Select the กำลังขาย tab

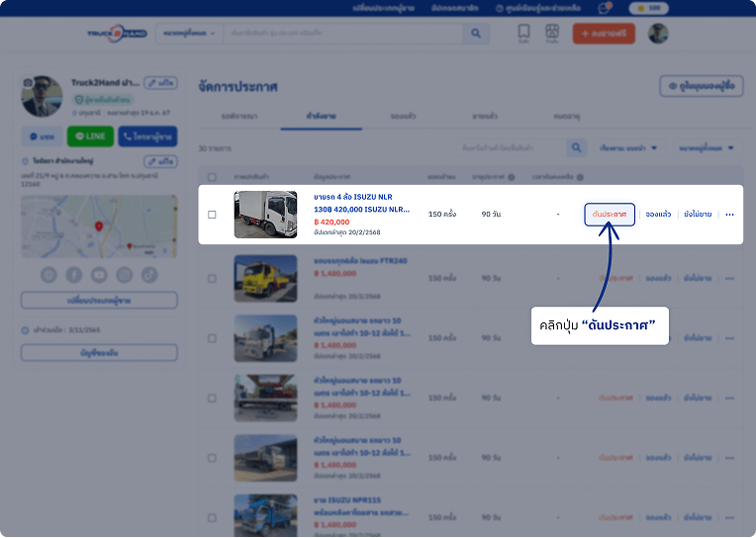click(322, 116)
